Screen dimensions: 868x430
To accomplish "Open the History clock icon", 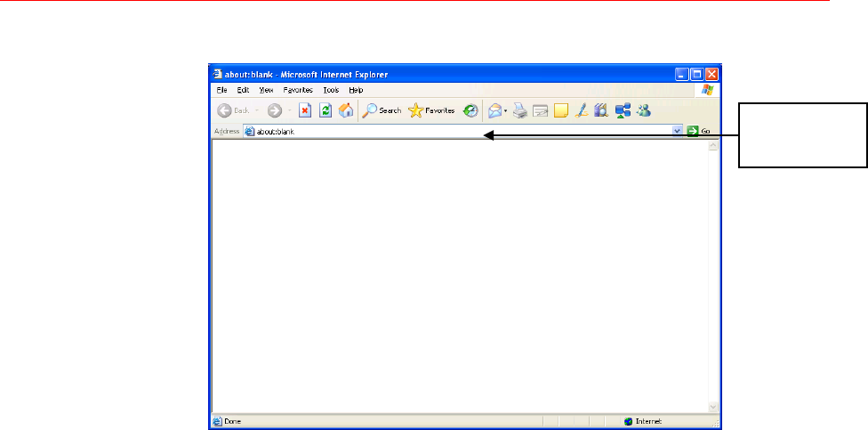I will 470,110.
